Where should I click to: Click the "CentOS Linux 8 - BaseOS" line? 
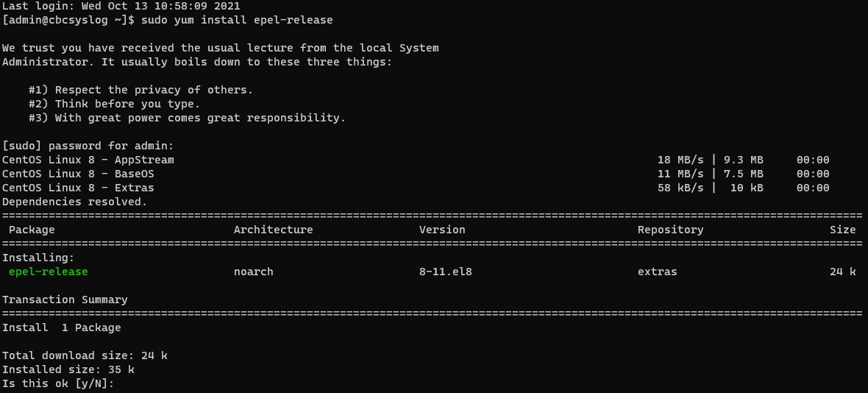click(78, 174)
